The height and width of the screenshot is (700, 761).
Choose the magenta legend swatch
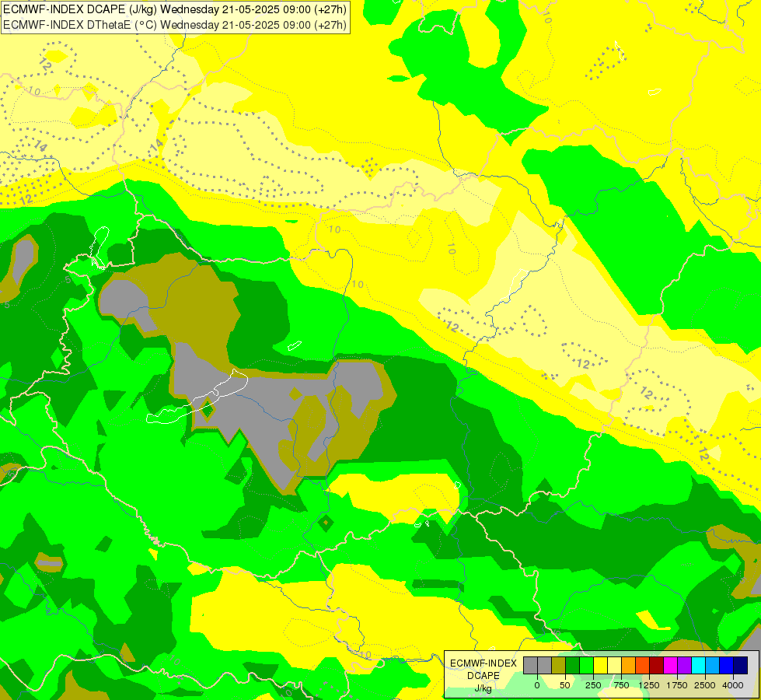(x=670, y=665)
